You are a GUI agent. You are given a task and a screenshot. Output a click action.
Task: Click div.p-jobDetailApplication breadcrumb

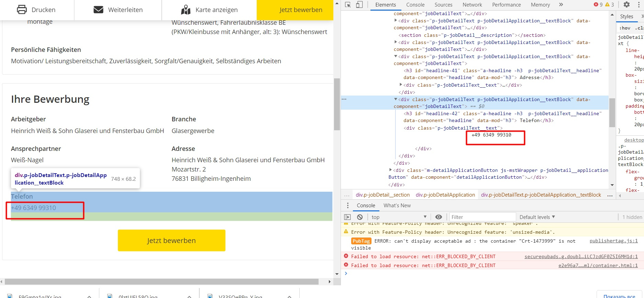(445, 195)
